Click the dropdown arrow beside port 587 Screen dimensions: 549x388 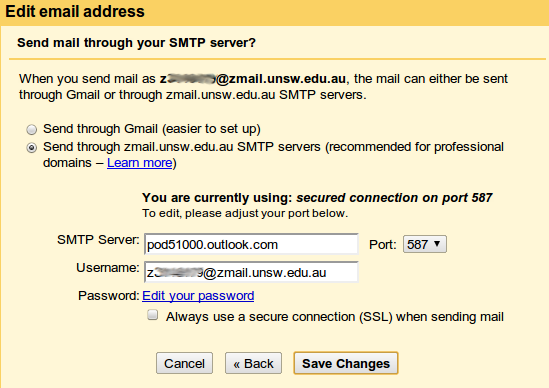(437, 243)
